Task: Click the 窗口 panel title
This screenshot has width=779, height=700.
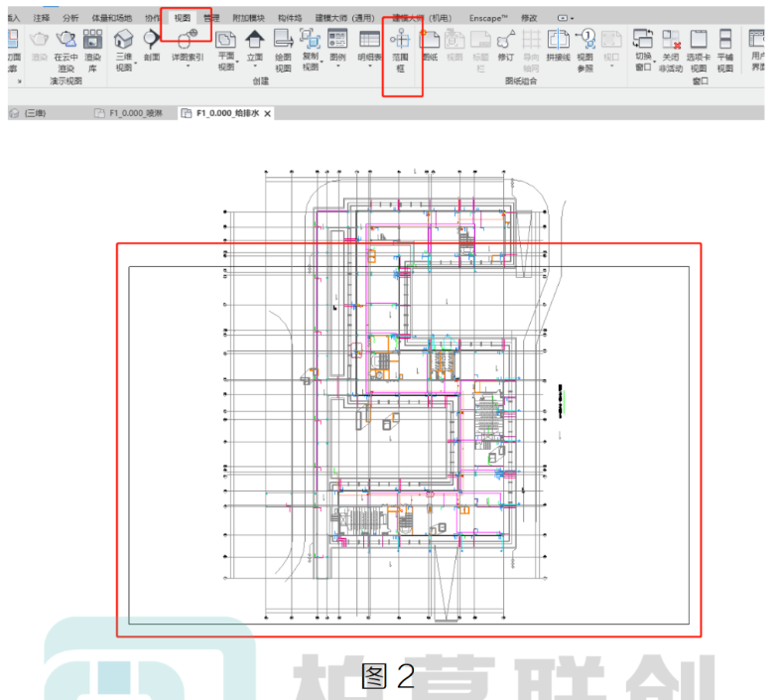Action: 701,81
